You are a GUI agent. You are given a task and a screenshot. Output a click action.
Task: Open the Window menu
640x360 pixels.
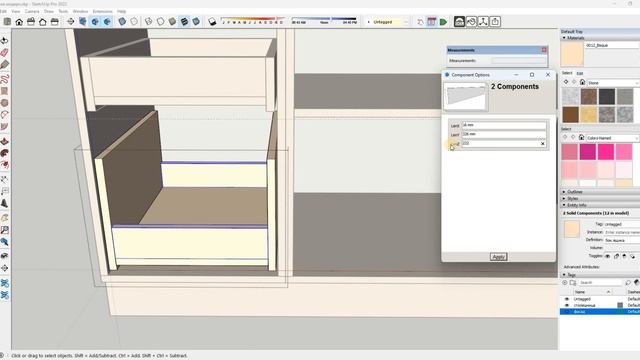tap(80, 11)
